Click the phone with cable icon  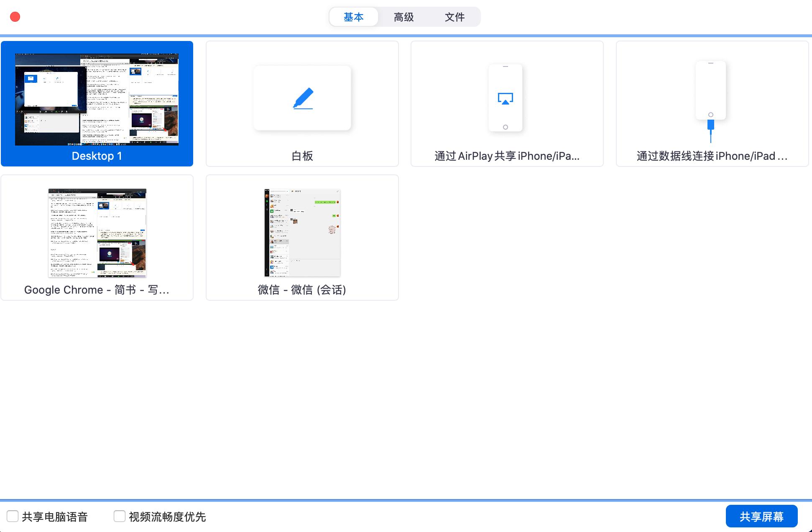pos(710,96)
